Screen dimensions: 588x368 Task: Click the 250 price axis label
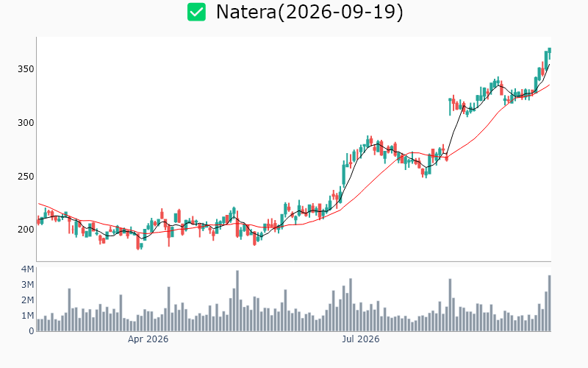click(26, 176)
